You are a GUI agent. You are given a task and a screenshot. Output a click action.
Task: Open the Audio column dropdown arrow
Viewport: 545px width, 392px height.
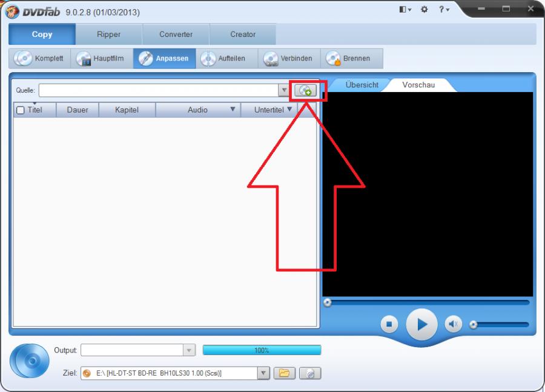[x=233, y=109]
